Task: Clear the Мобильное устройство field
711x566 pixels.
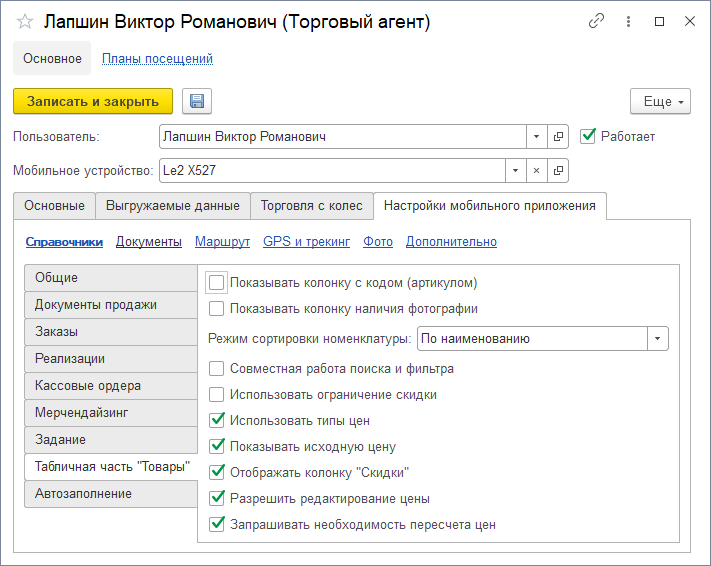Action: click(x=536, y=171)
